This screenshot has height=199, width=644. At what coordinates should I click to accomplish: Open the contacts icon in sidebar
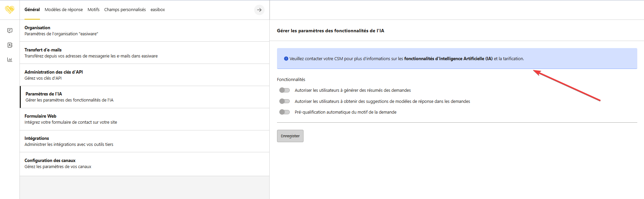[x=10, y=45]
